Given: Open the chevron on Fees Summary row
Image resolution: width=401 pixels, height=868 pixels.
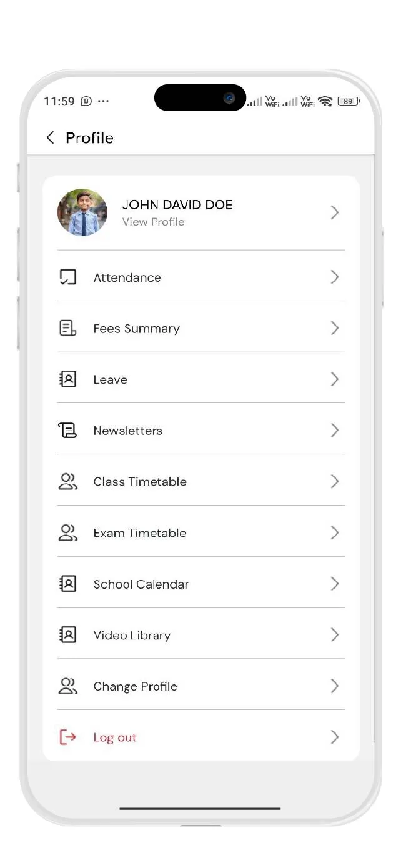Looking at the screenshot, I should [335, 328].
